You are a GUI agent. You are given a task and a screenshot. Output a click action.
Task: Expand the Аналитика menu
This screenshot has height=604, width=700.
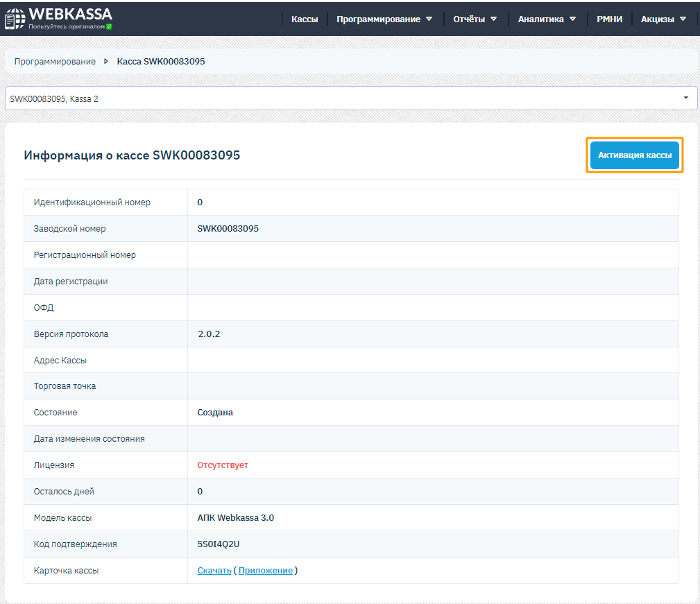[547, 19]
